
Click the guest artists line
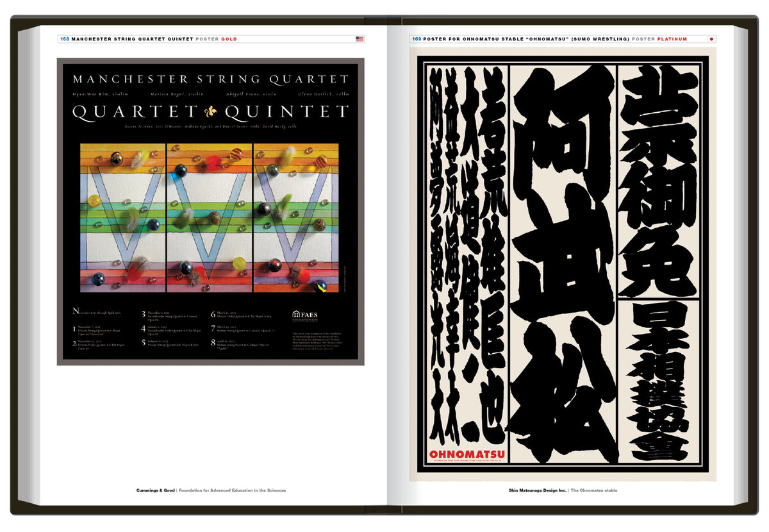point(211,127)
